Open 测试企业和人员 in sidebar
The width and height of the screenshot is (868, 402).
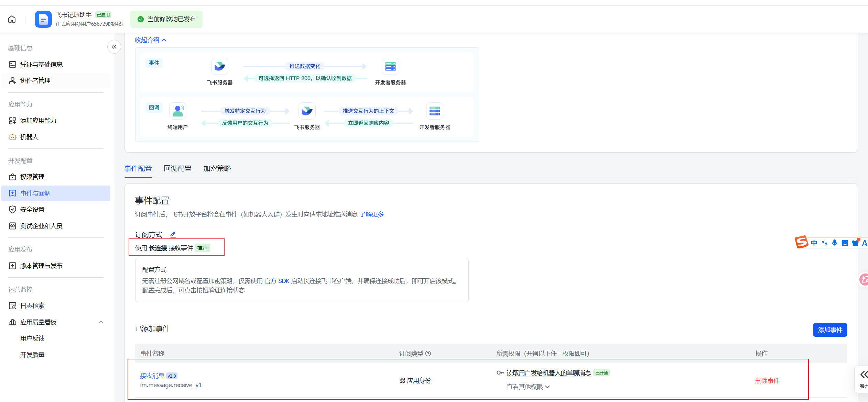click(x=56, y=226)
